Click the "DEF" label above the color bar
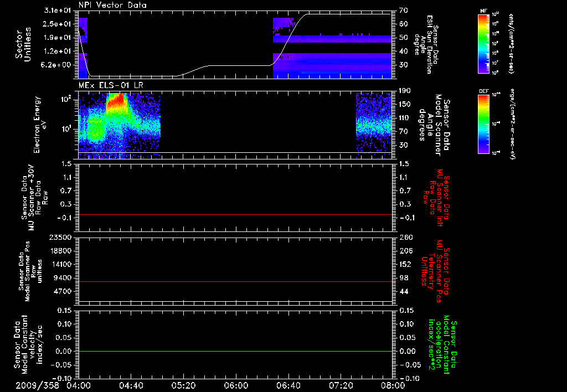 (x=484, y=91)
